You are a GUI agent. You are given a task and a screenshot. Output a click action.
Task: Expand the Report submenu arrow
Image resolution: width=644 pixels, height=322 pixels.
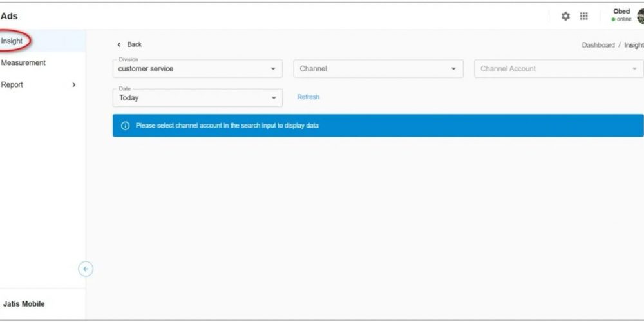(x=73, y=85)
